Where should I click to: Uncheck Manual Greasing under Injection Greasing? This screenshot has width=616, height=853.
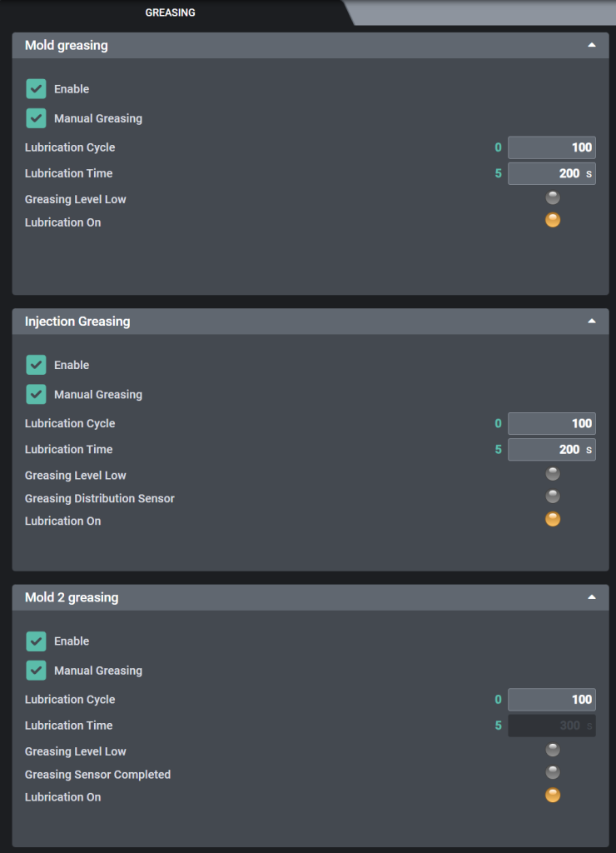(36, 394)
